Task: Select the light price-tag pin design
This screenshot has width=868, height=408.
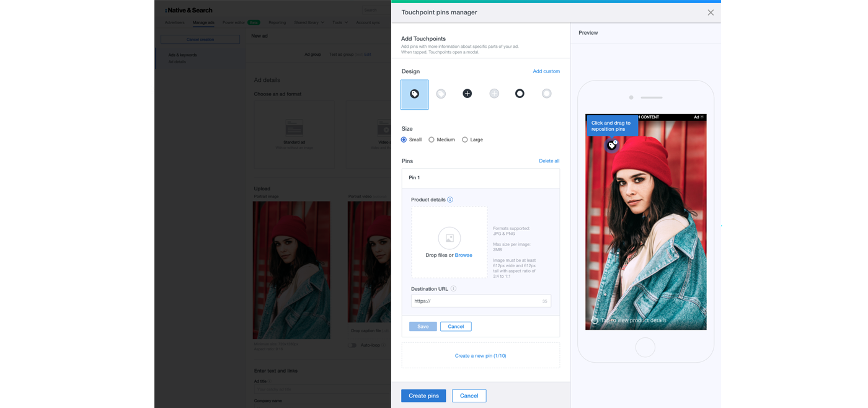Action: (441, 94)
